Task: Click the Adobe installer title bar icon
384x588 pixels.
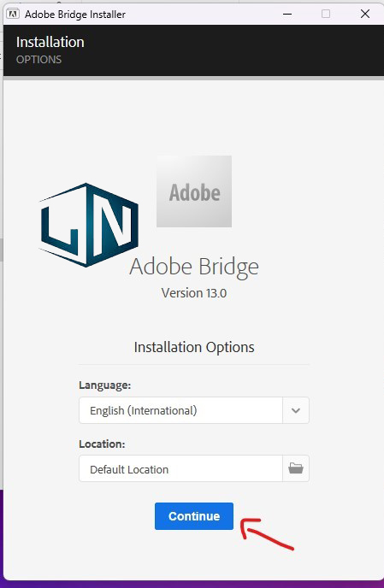Action: coord(13,14)
